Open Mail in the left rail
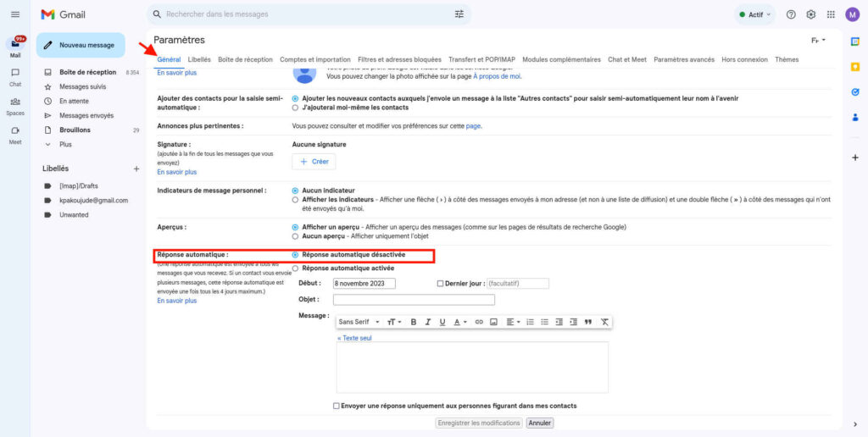The image size is (868, 437). point(15,47)
